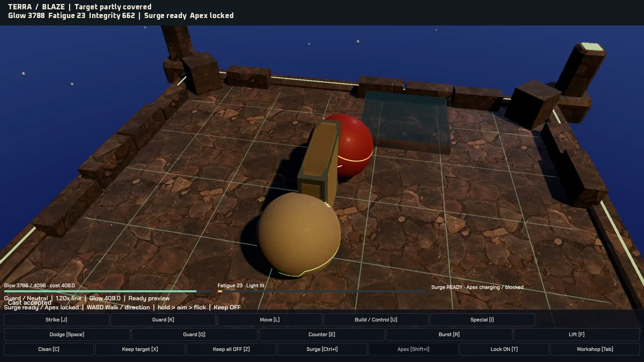
Task: Click the Strike [J] action button
Action: point(56,320)
